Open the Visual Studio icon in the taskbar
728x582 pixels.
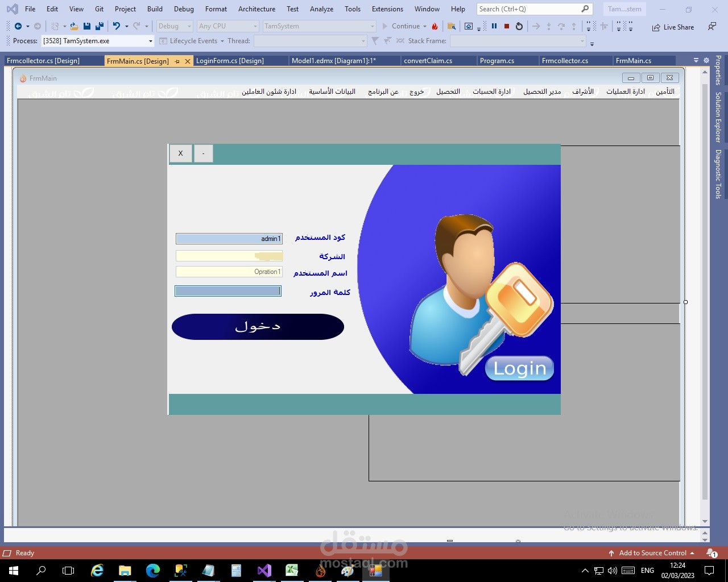(x=264, y=571)
